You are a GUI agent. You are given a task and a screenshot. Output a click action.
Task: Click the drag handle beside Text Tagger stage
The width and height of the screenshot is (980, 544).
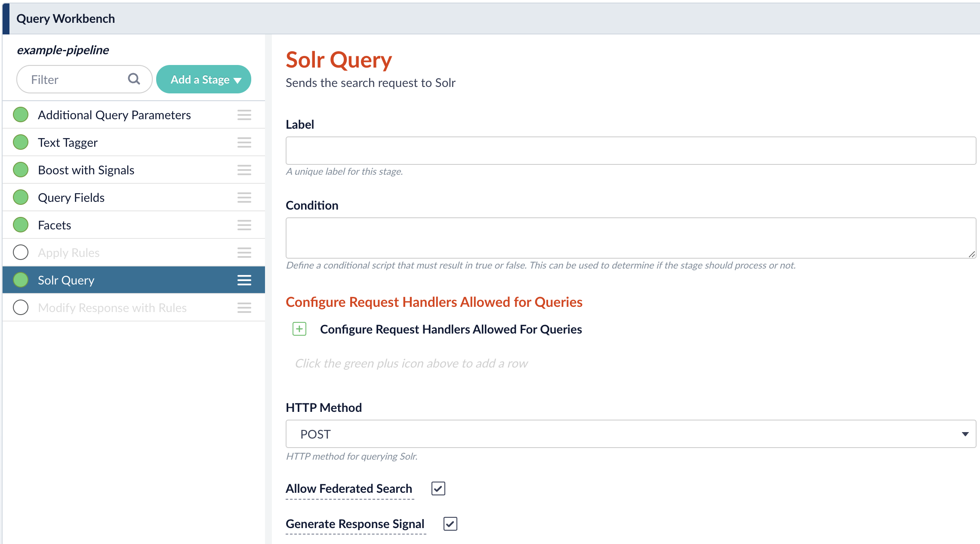[244, 142]
